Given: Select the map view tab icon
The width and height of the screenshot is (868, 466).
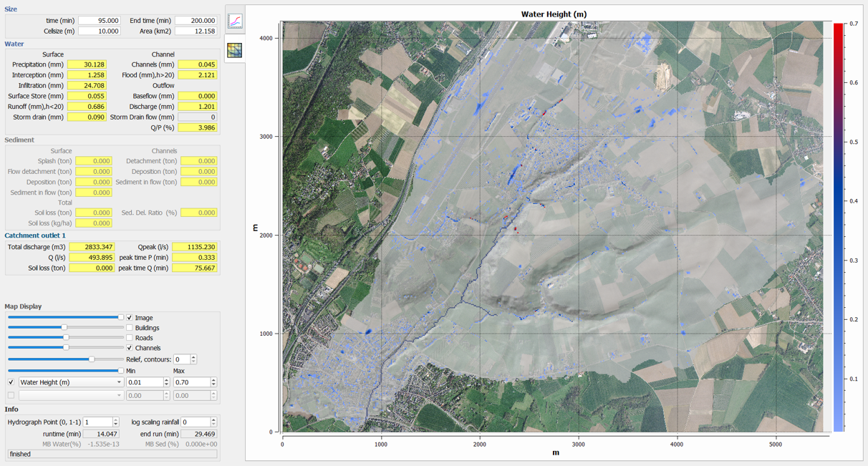Looking at the screenshot, I should pos(234,49).
